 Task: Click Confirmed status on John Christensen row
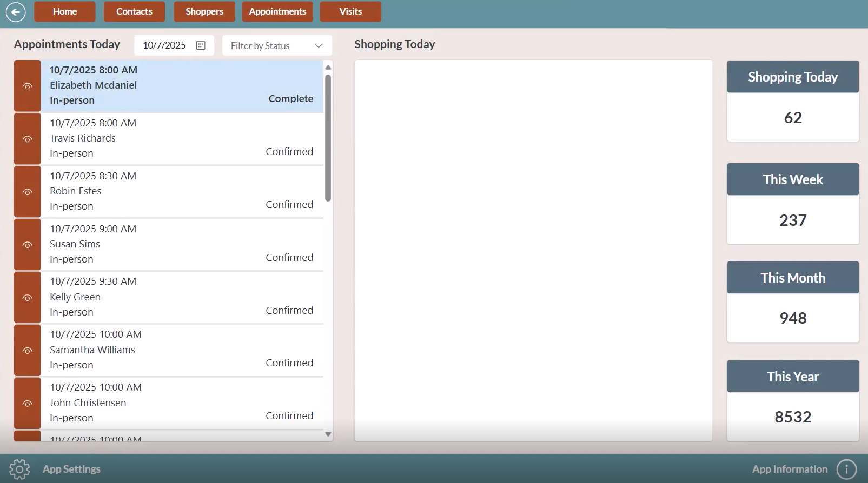[289, 415]
